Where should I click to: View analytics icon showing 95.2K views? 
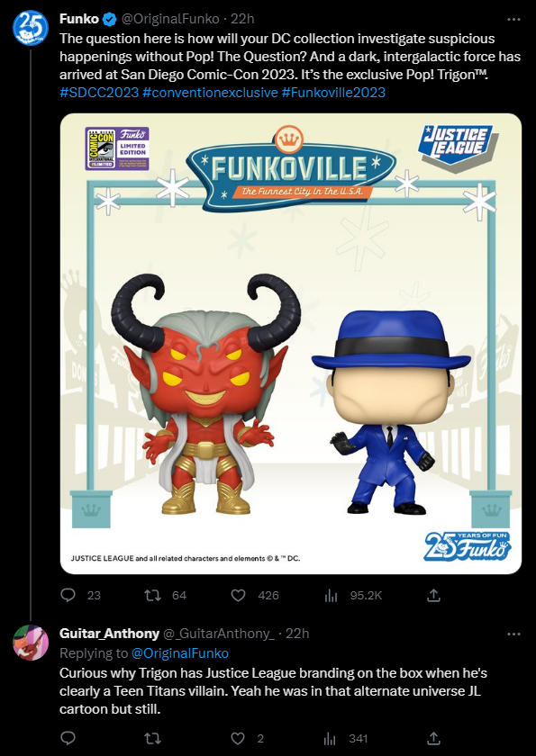(331, 596)
